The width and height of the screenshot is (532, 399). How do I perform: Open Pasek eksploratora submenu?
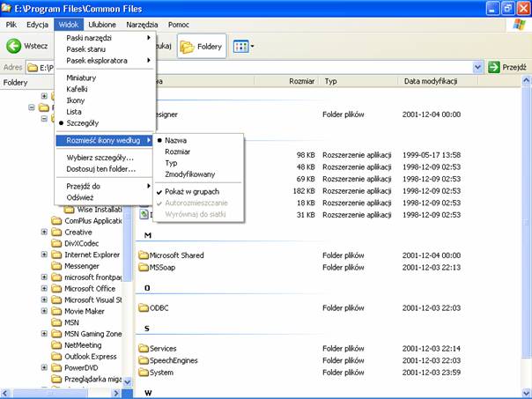pos(106,61)
